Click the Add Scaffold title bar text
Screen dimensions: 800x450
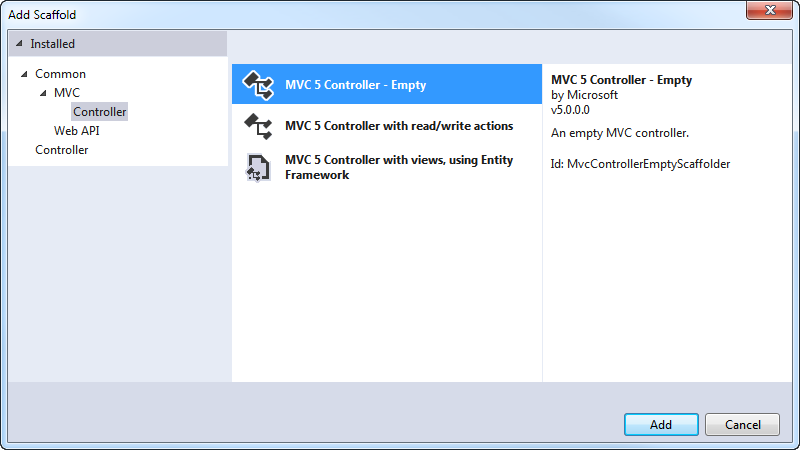42,15
